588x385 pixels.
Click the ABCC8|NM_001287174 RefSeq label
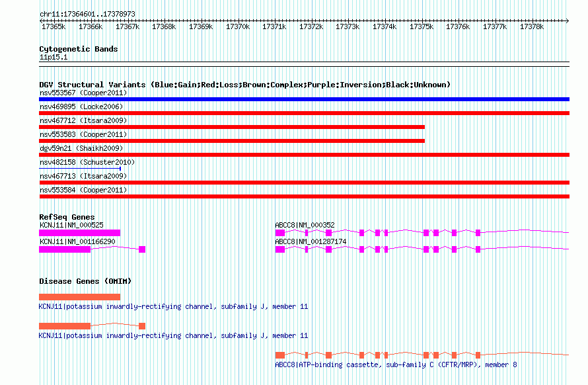click(x=311, y=241)
